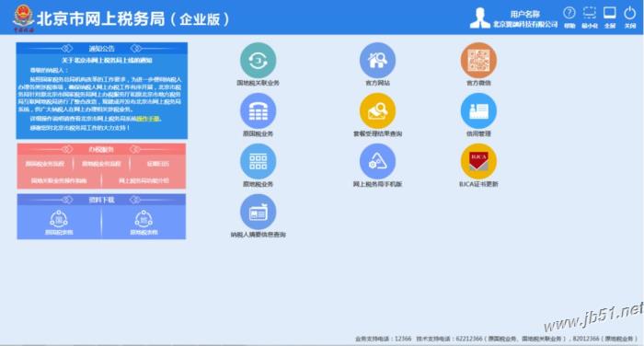Open 纳税人摘要信息查询 card icon
The image size is (644, 346).
tap(258, 212)
